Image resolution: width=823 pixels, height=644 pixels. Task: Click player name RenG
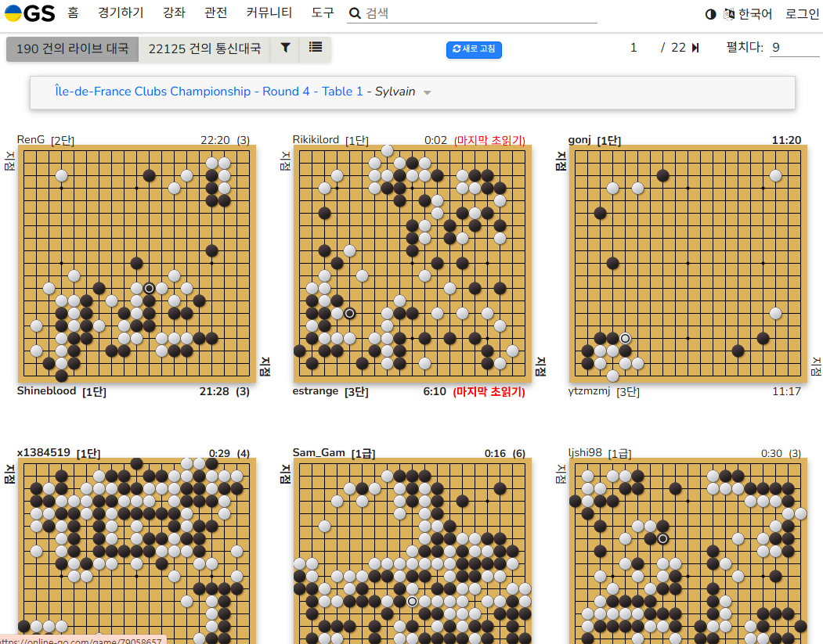click(x=31, y=139)
